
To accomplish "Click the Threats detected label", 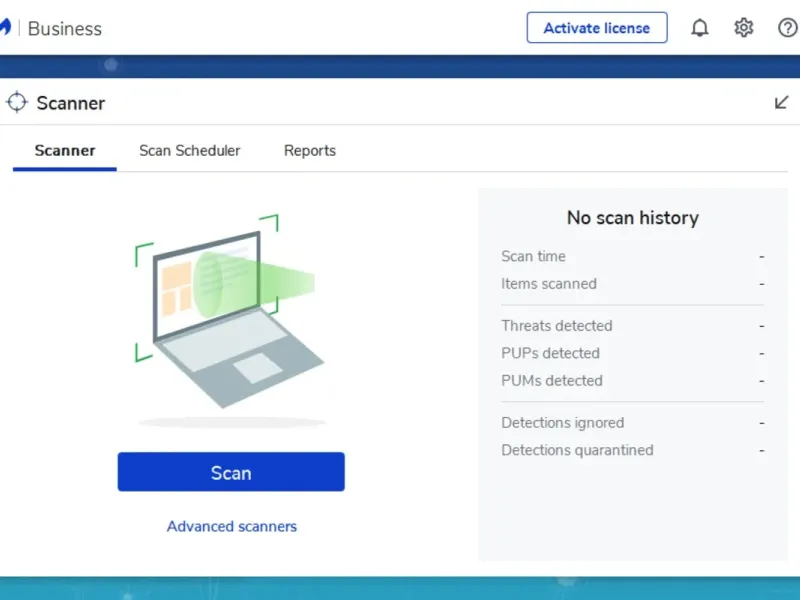I will click(x=557, y=326).
